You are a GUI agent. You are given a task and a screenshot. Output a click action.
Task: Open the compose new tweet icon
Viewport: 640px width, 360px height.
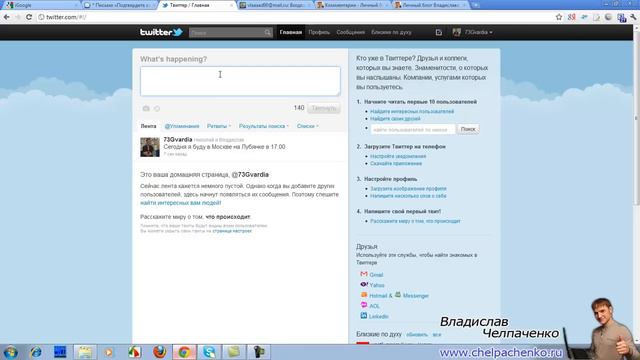[439, 32]
